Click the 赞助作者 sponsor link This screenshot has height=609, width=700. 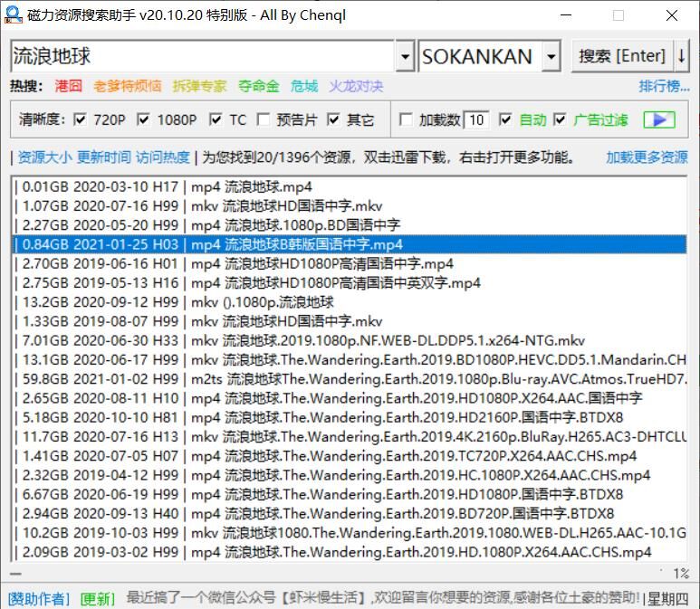click(38, 598)
